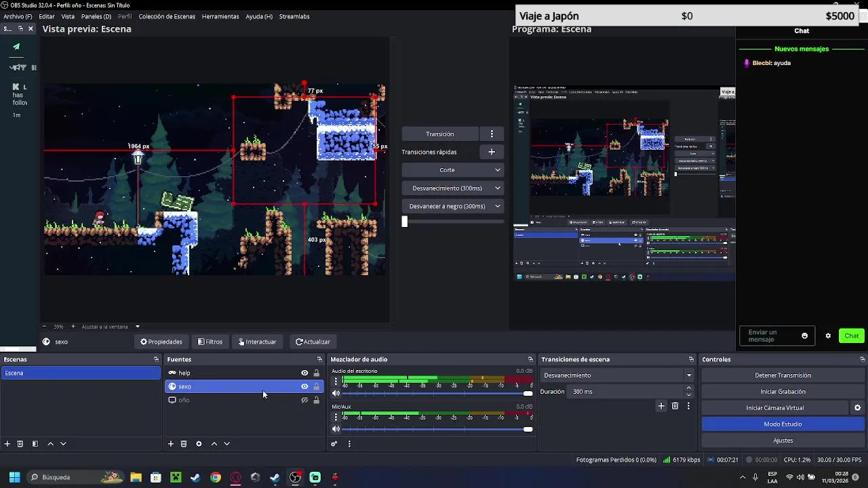Undock the Controles panel
This screenshot has height=488, width=868.
pyautogui.click(x=862, y=359)
